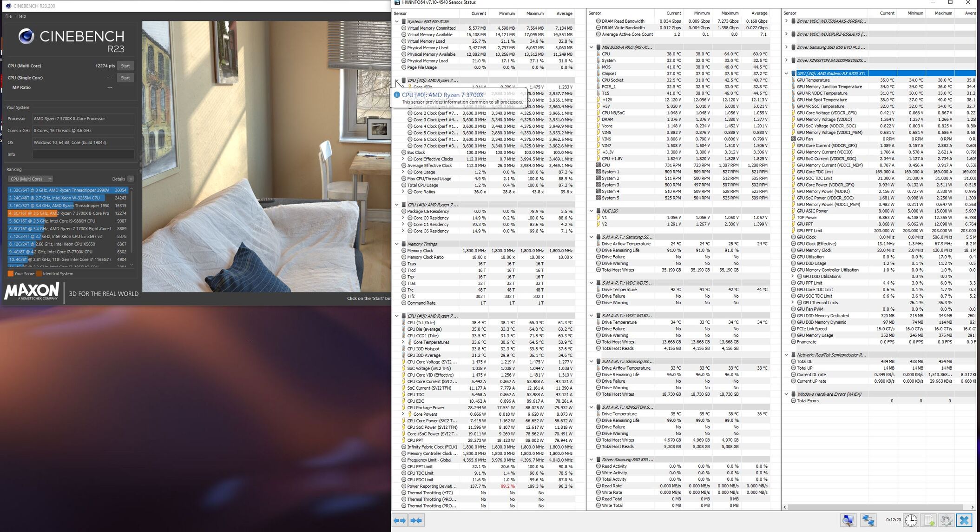Start the CPU Single Core test
980x532 pixels.
125,78
